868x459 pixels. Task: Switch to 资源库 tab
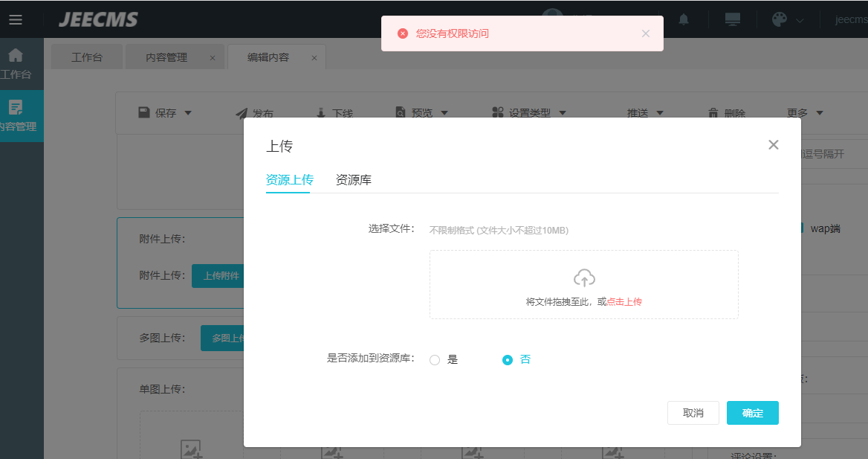point(354,180)
